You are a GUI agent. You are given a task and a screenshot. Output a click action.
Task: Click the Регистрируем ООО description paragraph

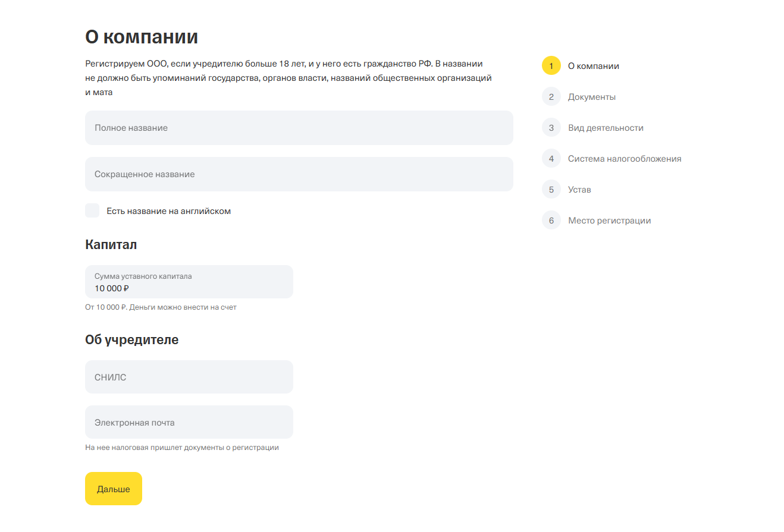click(x=288, y=78)
